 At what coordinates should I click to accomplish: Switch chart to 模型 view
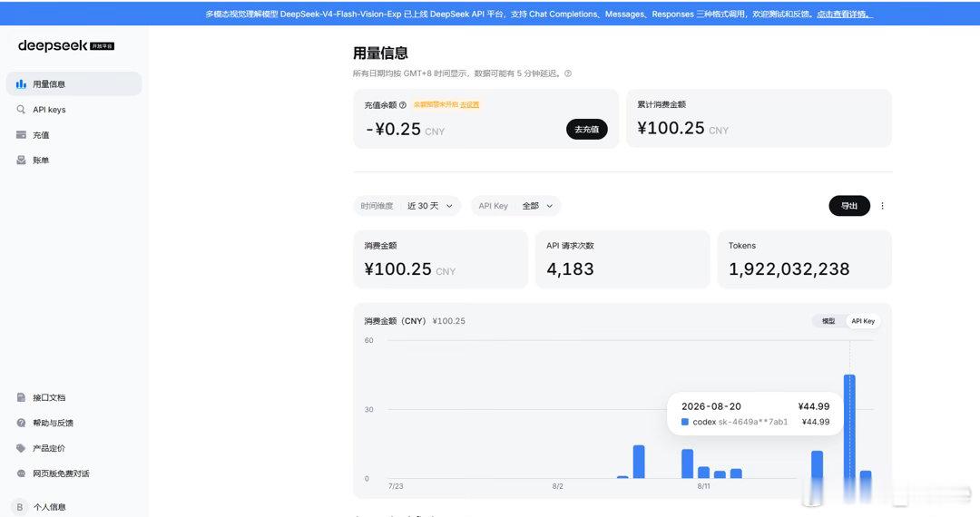[828, 321]
